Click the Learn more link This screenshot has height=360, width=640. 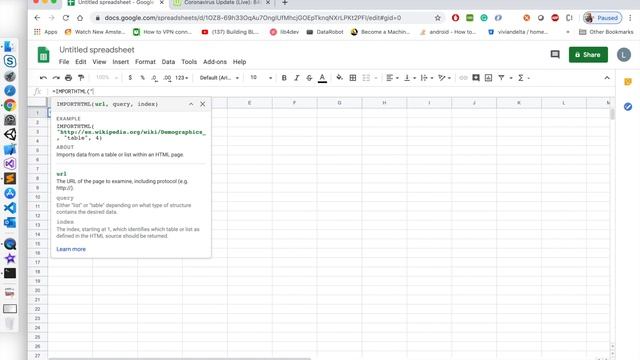coord(71,249)
